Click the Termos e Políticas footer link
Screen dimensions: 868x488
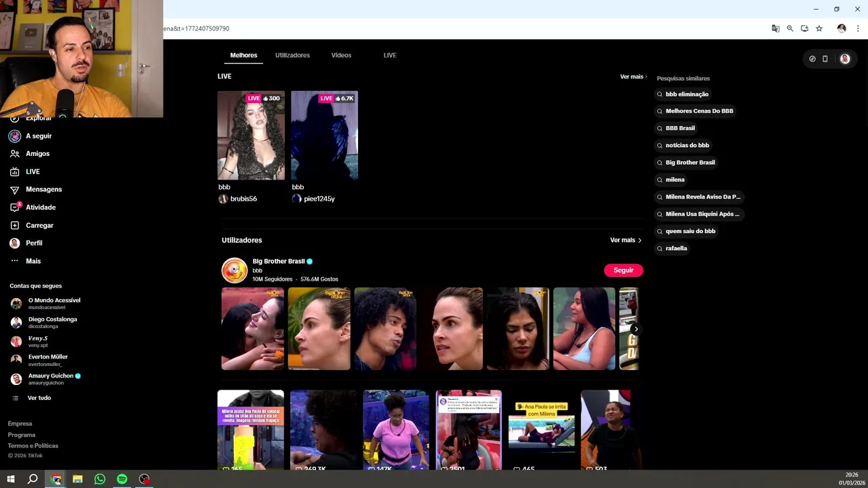tap(33, 446)
